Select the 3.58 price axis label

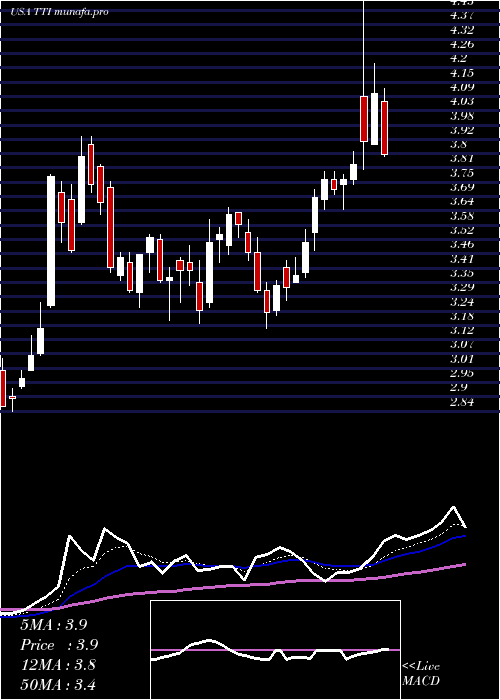pyautogui.click(x=463, y=216)
